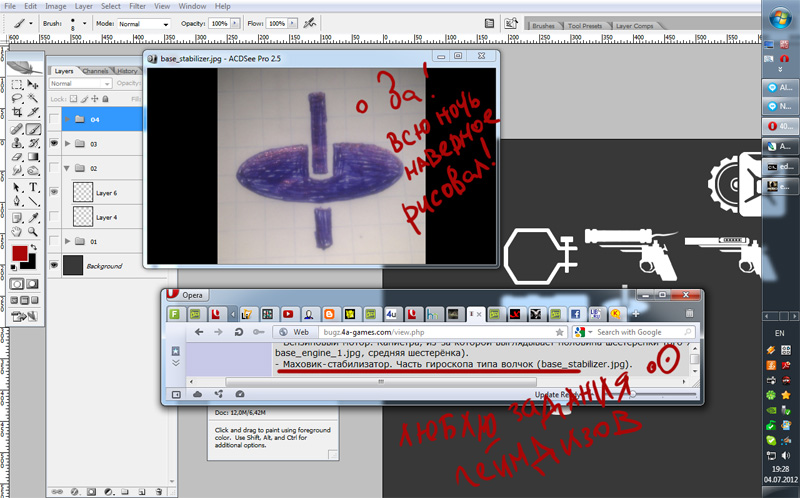Viewport: 800px width, 498px height.
Task: Select the Type tool
Action: pyautogui.click(x=33, y=187)
